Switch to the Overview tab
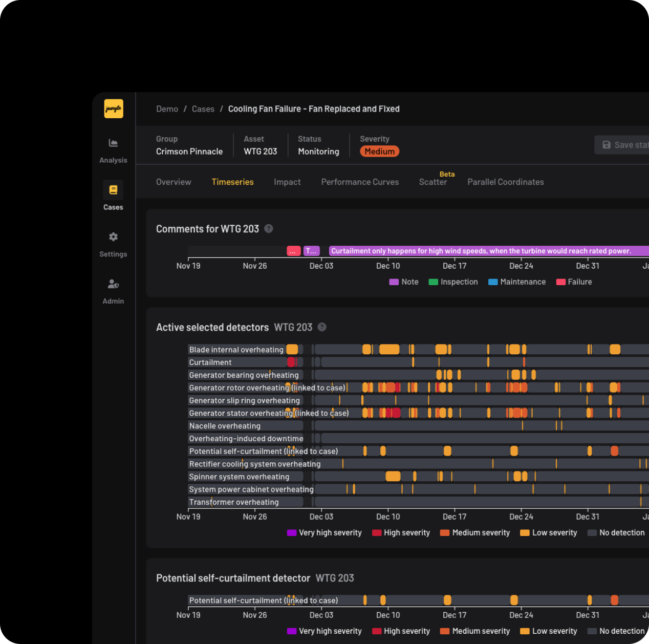Screen dimensions: 649x644 coord(174,182)
